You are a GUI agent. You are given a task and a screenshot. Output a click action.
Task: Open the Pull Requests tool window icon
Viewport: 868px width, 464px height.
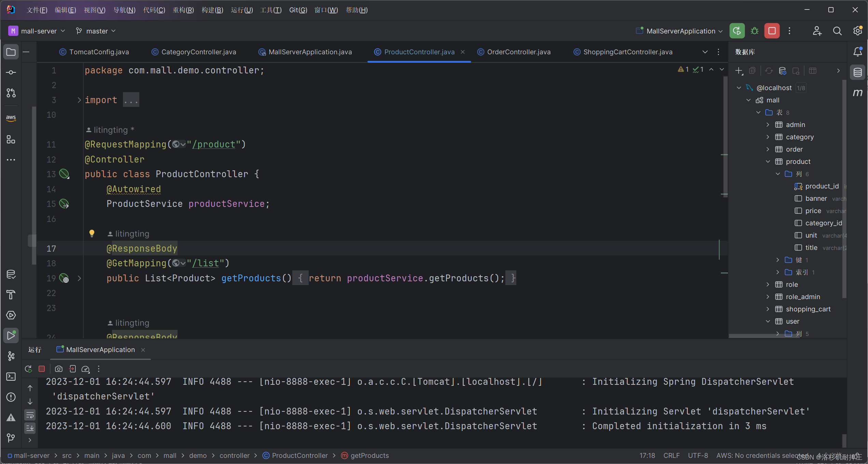11,93
